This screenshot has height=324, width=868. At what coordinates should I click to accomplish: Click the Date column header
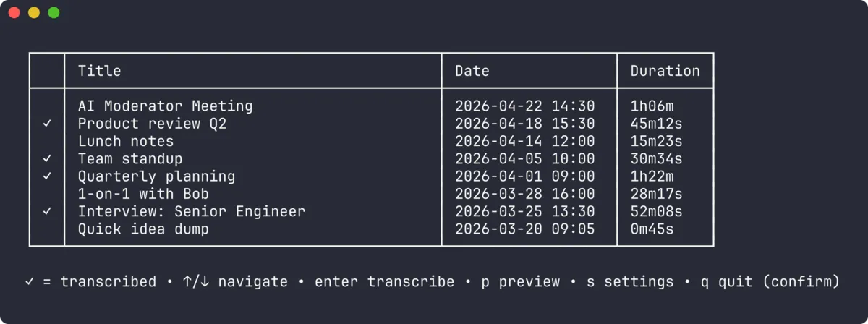(x=472, y=71)
